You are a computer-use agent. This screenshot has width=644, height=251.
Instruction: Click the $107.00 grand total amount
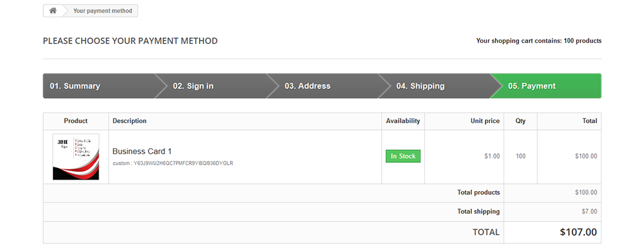tap(578, 232)
